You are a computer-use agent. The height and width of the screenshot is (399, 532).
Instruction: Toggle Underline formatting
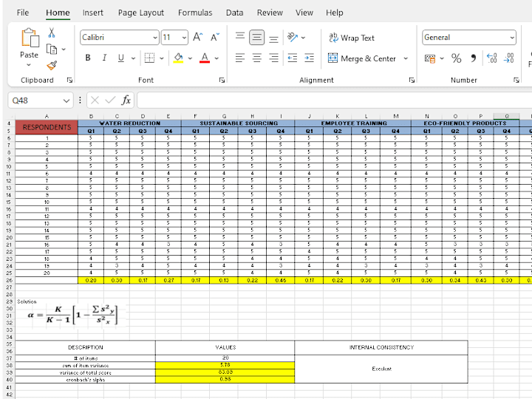(120, 58)
